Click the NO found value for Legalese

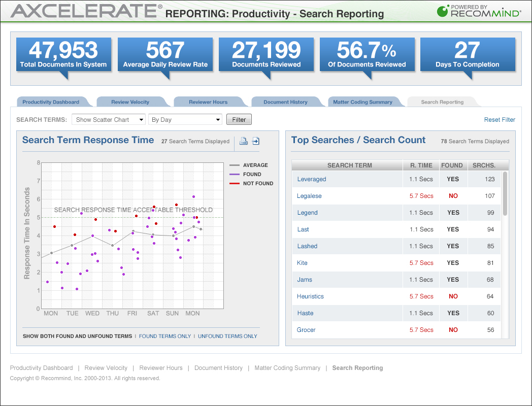pos(453,196)
